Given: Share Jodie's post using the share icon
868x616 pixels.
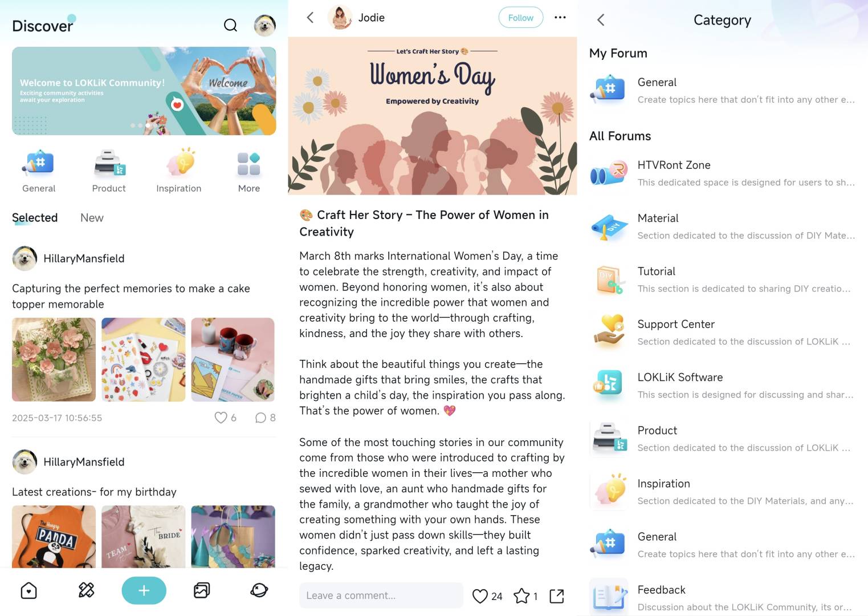Looking at the screenshot, I should (557, 596).
